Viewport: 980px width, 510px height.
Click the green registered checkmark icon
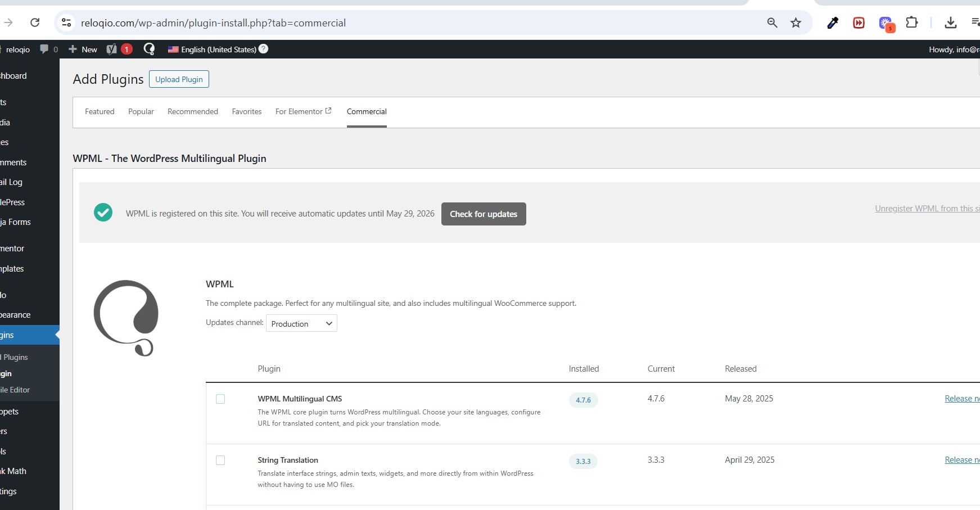(x=103, y=213)
